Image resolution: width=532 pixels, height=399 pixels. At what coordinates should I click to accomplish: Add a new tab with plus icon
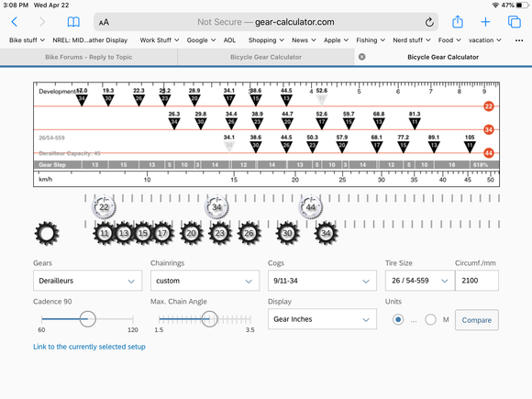pyautogui.click(x=485, y=22)
